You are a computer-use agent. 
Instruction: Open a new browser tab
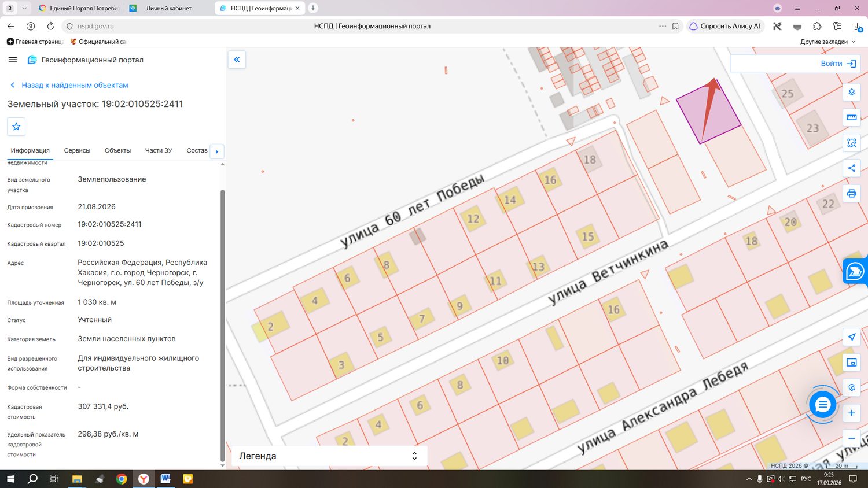pos(313,8)
